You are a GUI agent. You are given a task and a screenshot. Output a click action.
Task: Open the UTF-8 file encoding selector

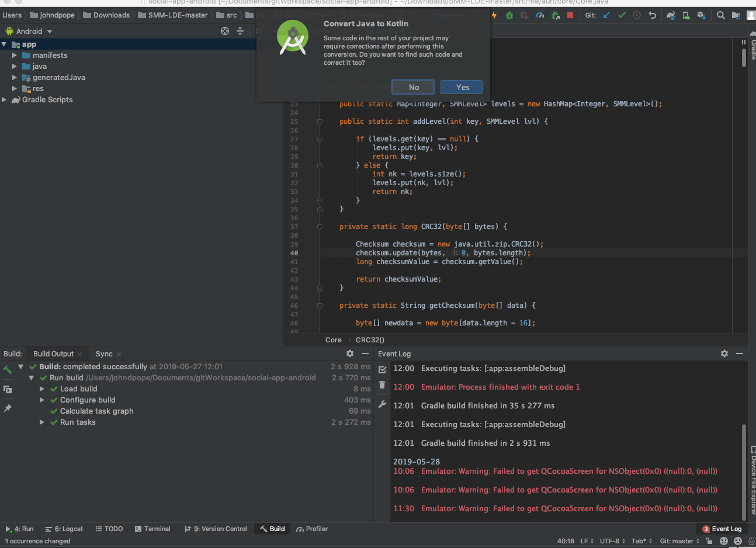coord(612,541)
